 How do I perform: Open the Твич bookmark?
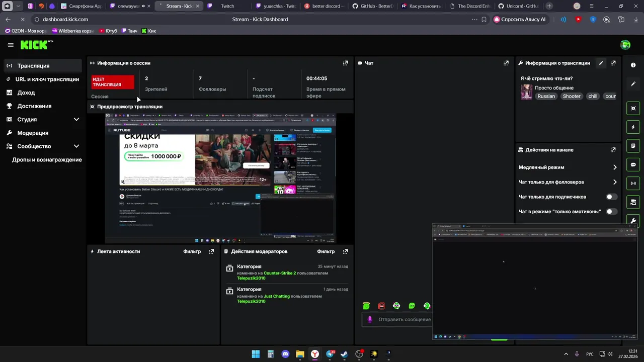tap(129, 31)
